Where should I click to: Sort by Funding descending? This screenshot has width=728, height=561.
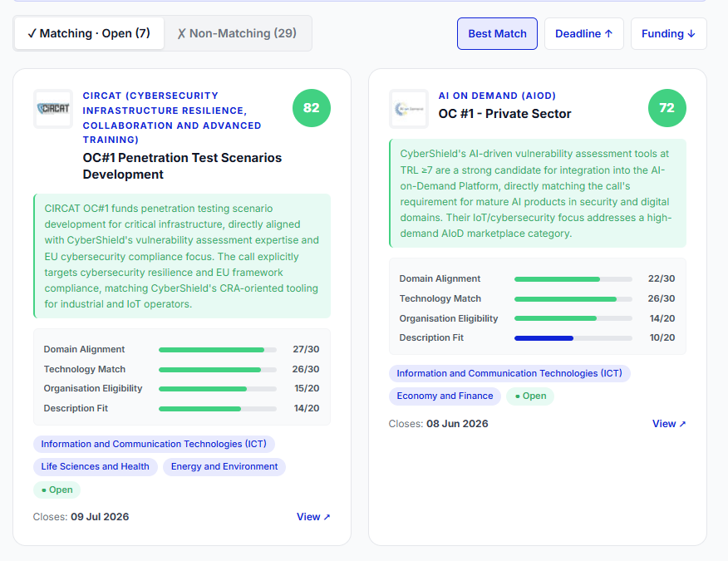pos(668,34)
